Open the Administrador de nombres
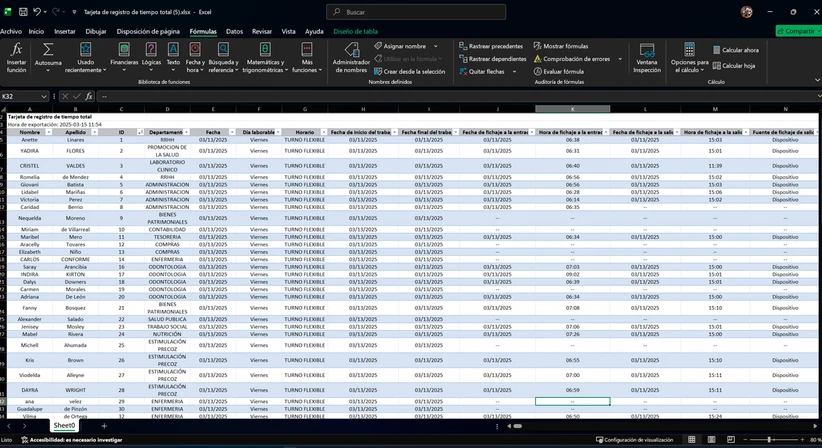The image size is (822, 448). click(351, 58)
